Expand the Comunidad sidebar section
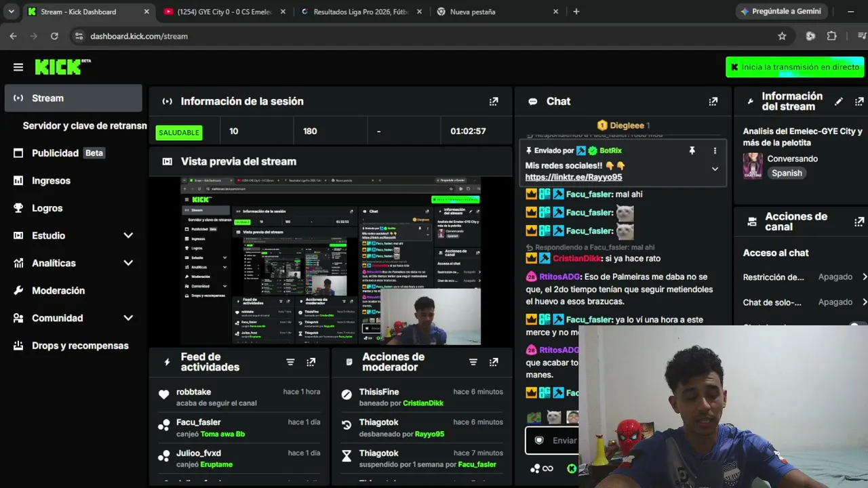 (128, 318)
